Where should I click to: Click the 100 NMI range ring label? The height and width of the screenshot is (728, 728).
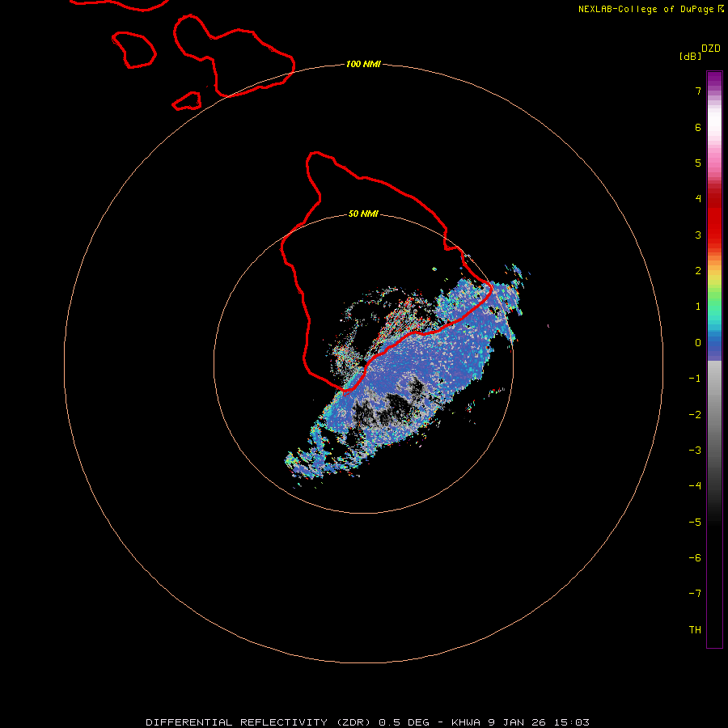[363, 64]
